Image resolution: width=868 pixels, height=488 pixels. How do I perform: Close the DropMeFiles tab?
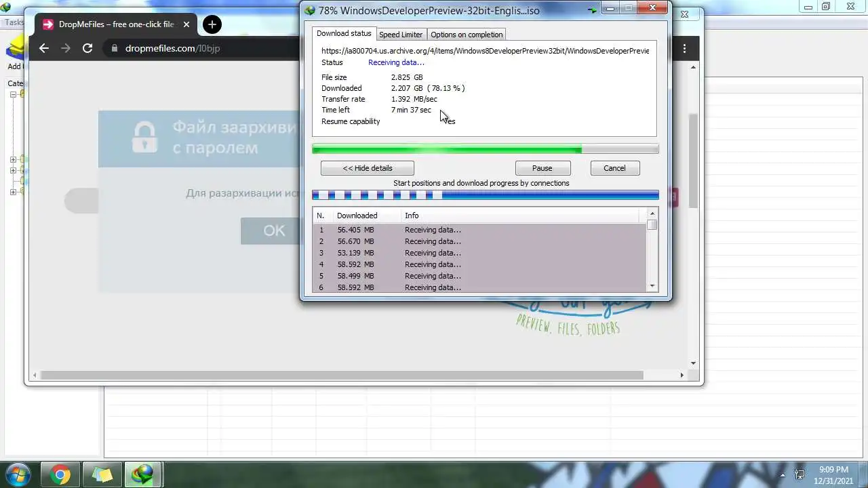tap(186, 24)
